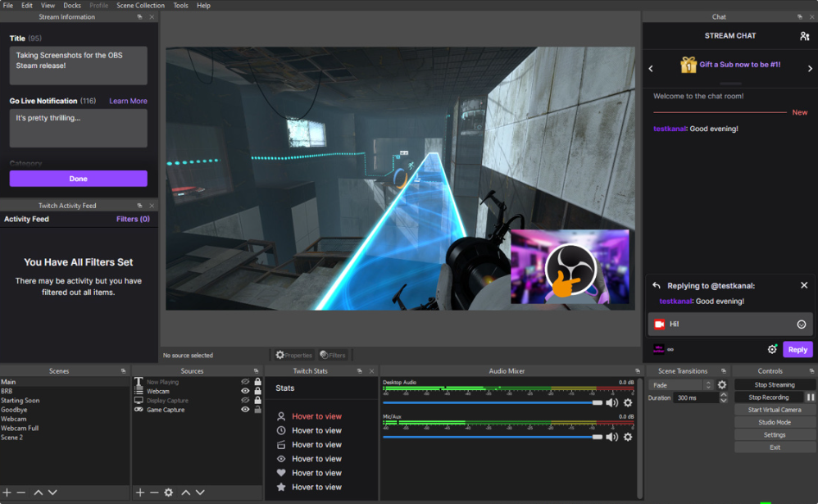Float the Stream Information dock
Image resolution: width=818 pixels, height=504 pixels.
(x=139, y=16)
